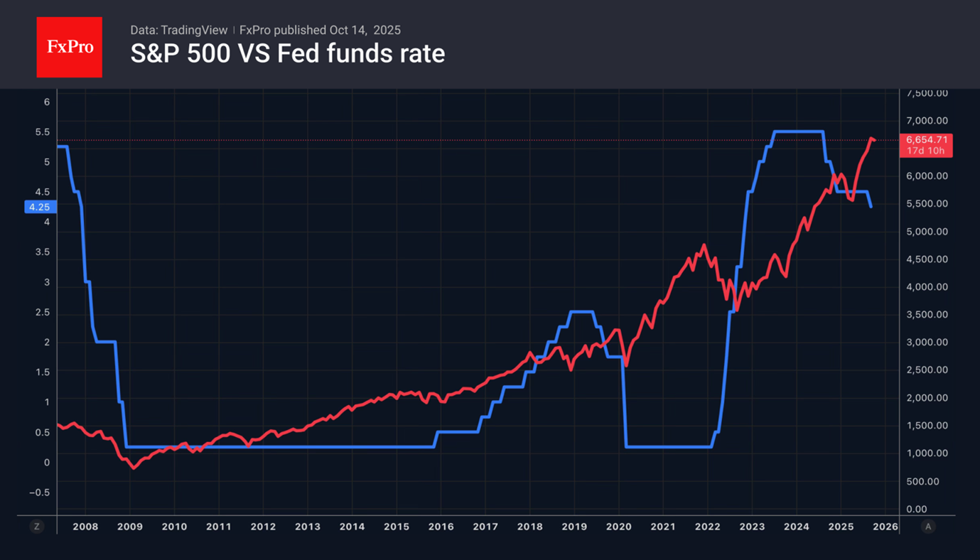This screenshot has width=980, height=560.
Task: Click the Data: TradingView source text
Action: pos(178,30)
